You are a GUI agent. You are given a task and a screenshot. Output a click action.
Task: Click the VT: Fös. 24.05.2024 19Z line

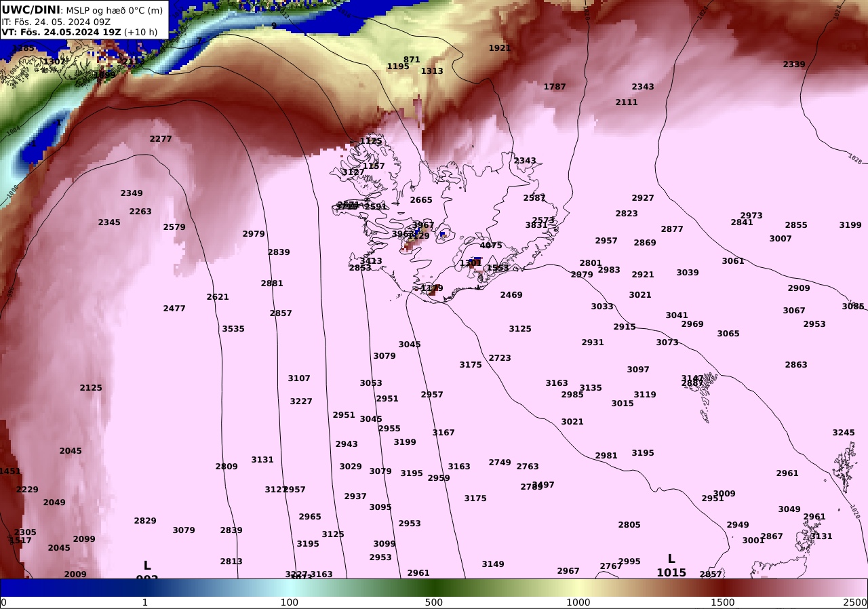[x=79, y=32]
